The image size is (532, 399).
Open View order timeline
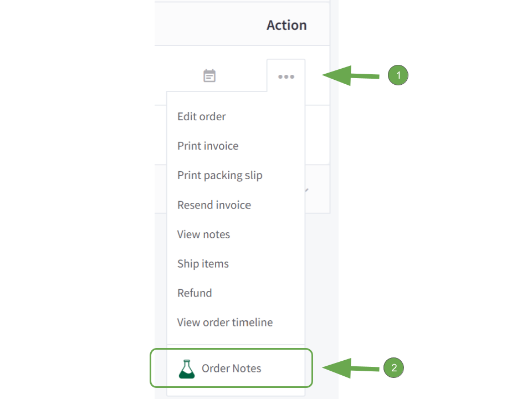tap(225, 323)
